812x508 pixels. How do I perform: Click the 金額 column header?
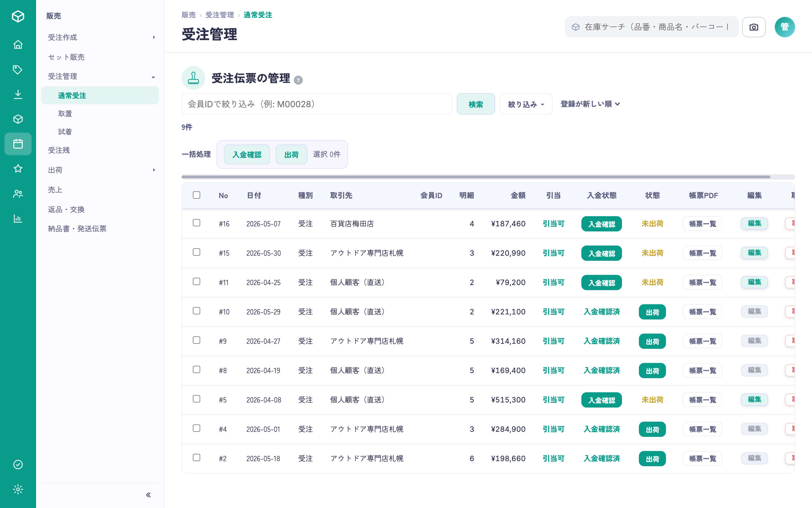coord(518,196)
